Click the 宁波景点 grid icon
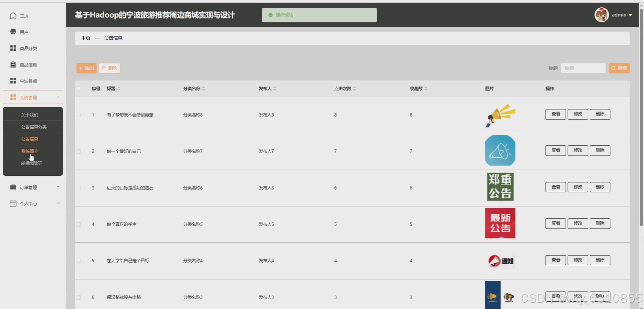Image resolution: width=644 pixels, height=309 pixels. tap(13, 81)
